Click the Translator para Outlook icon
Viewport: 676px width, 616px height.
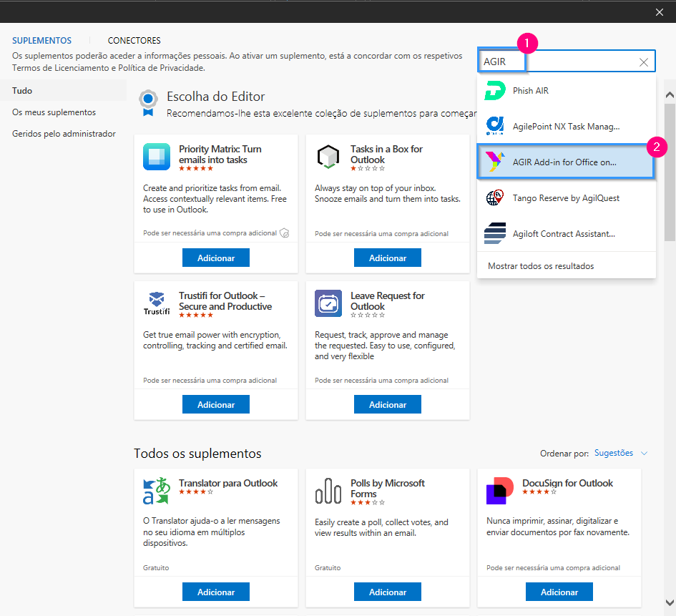pyautogui.click(x=157, y=491)
